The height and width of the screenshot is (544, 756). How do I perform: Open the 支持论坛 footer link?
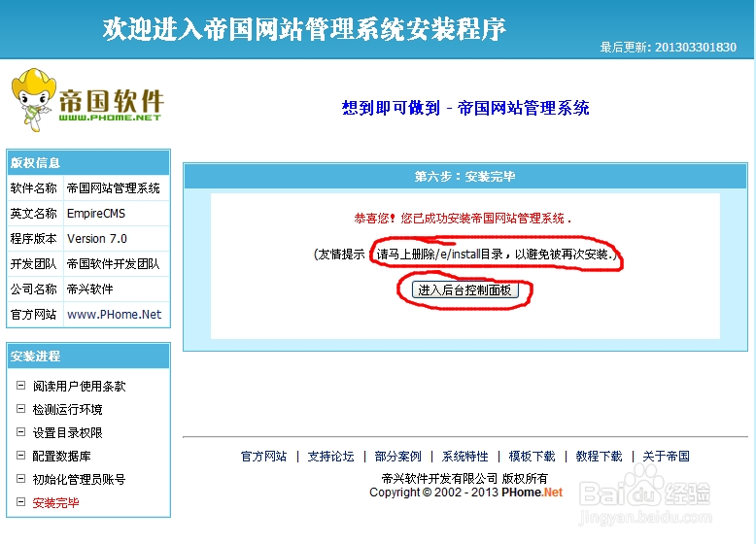click(x=330, y=457)
